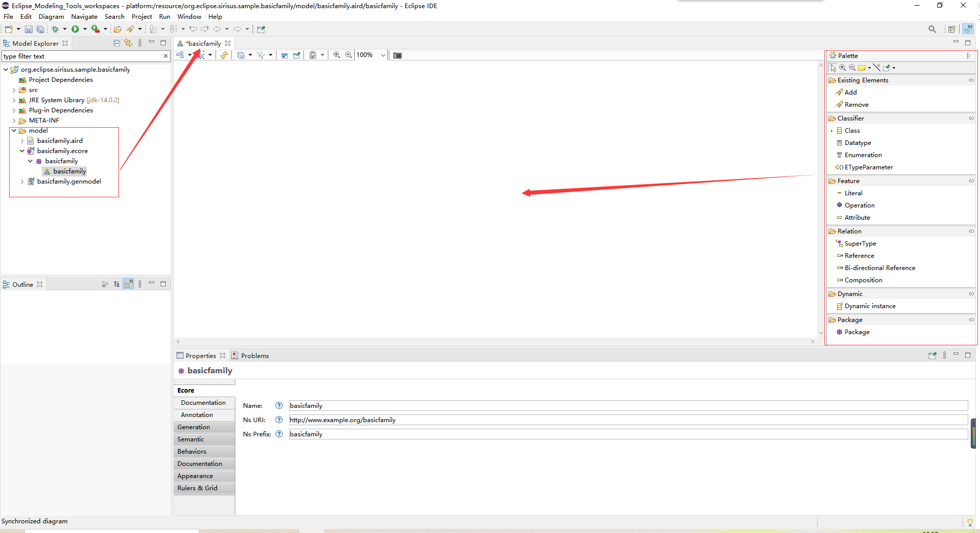Choose the Enumeration classifier tool
Viewport: 980px width, 533px height.
coord(863,155)
